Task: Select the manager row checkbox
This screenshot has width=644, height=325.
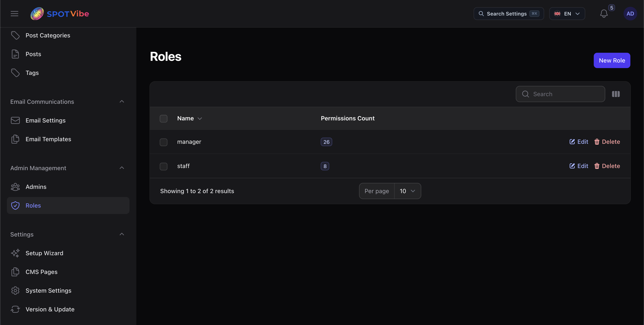Action: [164, 142]
